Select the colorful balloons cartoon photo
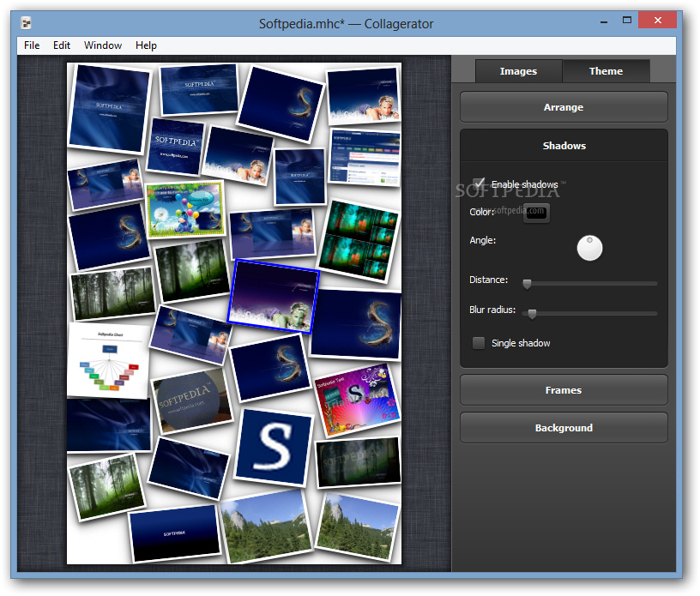 click(184, 208)
